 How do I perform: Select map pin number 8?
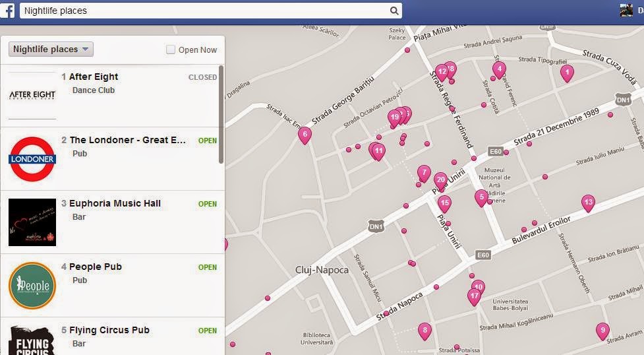pyautogui.click(x=424, y=331)
